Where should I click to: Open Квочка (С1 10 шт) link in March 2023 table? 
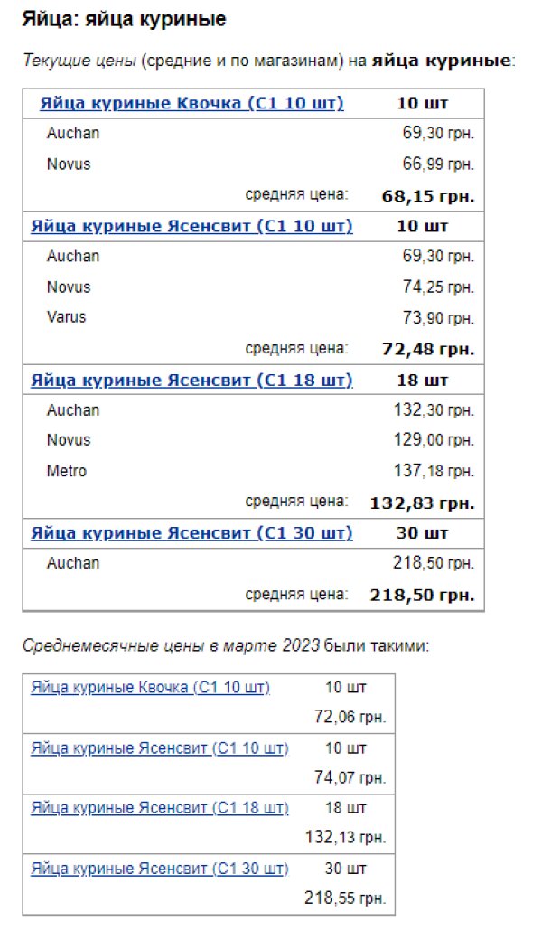tap(150, 687)
